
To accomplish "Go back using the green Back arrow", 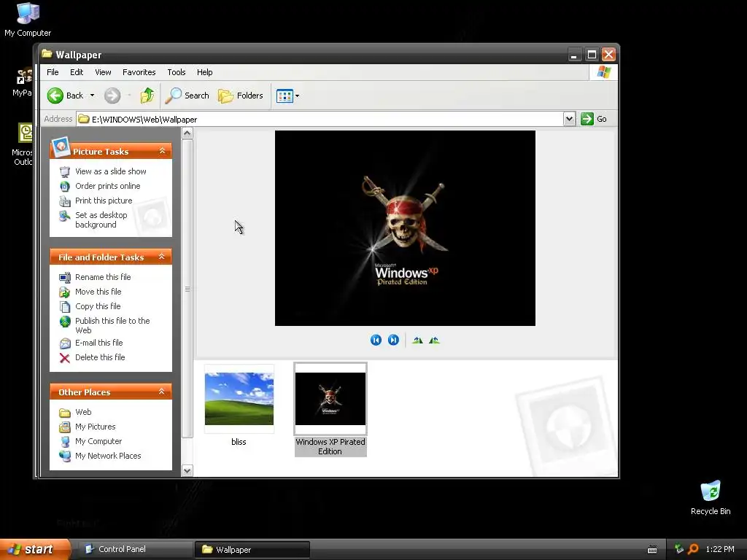I will (x=55, y=96).
